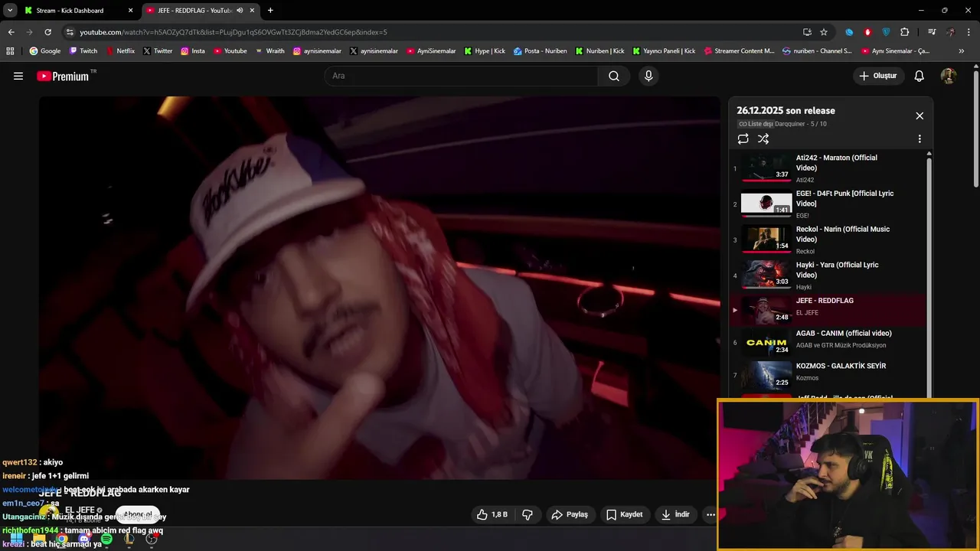Click the video player to pause
This screenshot has width=980, height=551.
[x=380, y=288]
